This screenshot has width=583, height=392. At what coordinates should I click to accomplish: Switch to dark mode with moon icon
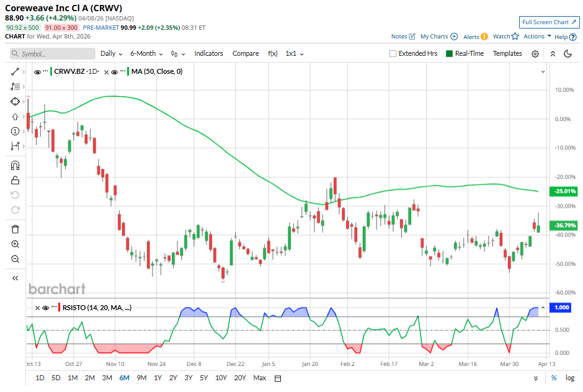point(567,54)
